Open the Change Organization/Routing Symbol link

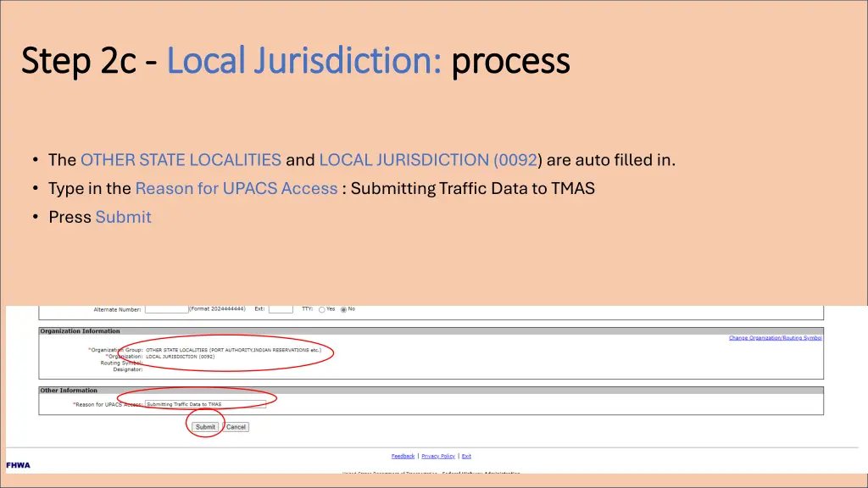click(775, 338)
